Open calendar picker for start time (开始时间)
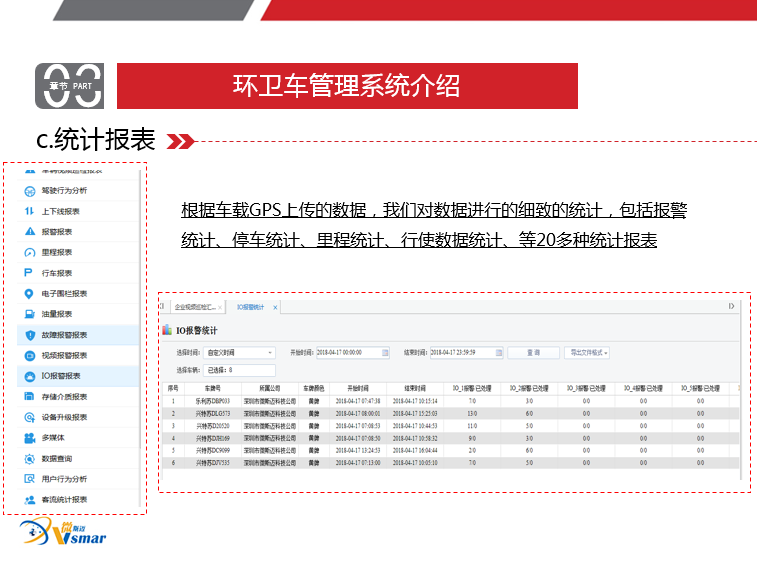This screenshot has height=563, width=757. click(x=386, y=353)
